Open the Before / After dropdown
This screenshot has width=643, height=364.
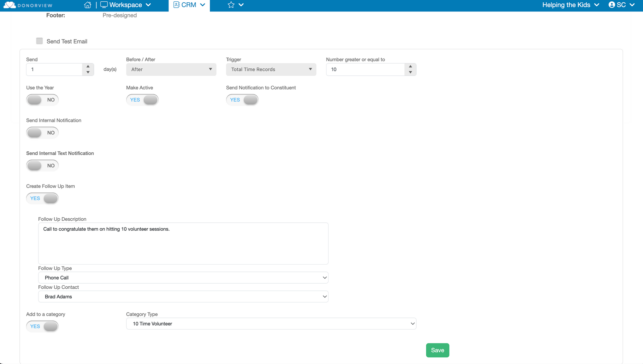point(171,69)
